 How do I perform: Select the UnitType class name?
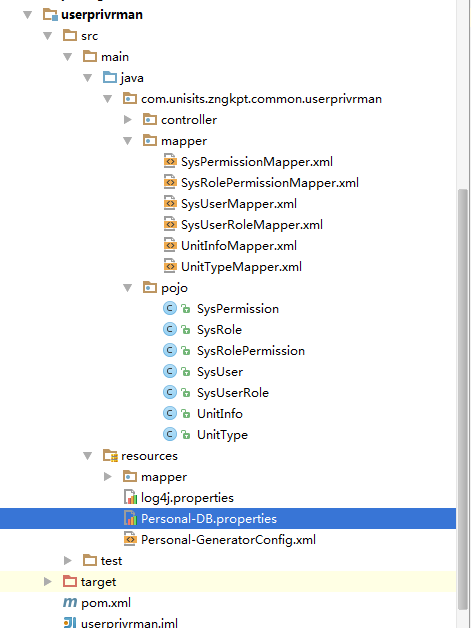222,435
